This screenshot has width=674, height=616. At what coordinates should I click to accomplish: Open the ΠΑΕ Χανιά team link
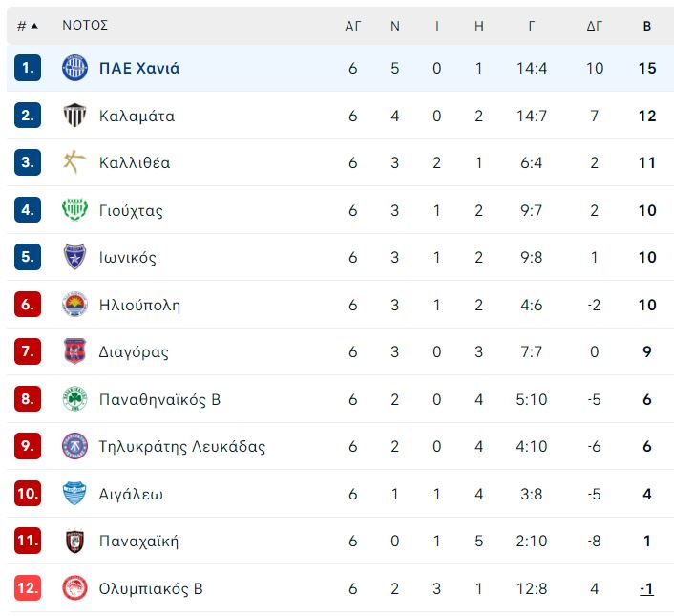[x=139, y=68]
